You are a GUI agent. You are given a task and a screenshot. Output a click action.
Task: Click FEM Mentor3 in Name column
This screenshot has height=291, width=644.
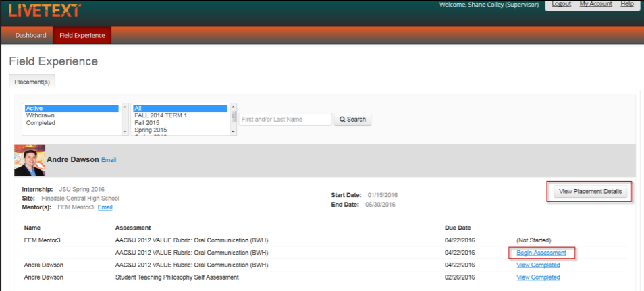click(43, 240)
